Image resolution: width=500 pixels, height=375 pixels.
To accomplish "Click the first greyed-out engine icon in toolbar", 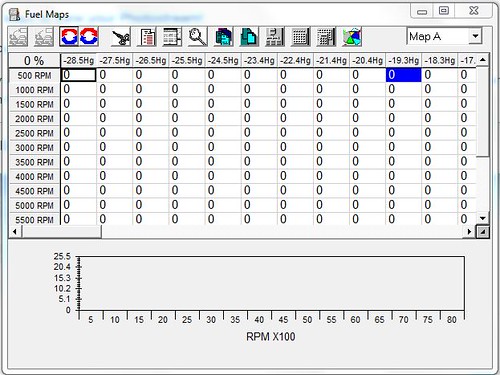I will point(18,37).
